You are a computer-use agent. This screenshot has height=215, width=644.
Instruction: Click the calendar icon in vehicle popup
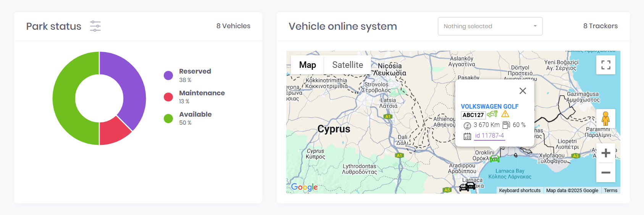[467, 136]
